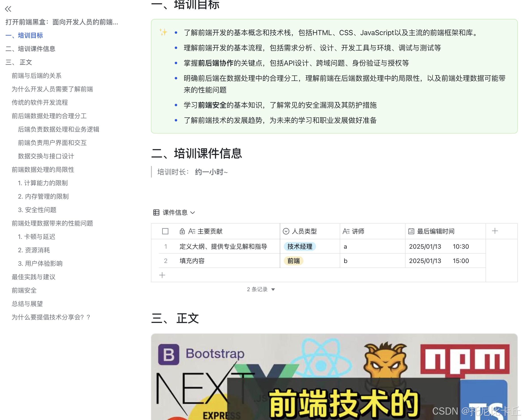522x420 pixels.
Task: Go to 为什么开发人员需要了解前端 section
Action: click(52, 89)
